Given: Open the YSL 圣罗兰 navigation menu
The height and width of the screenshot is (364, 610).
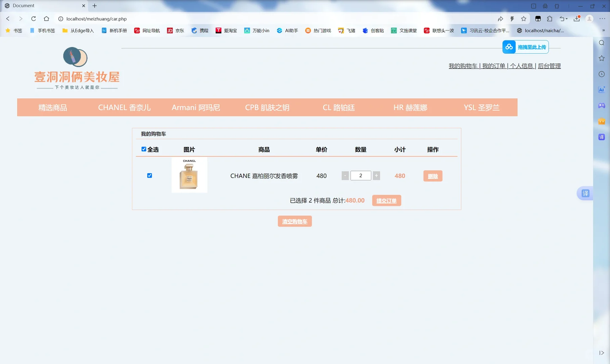Looking at the screenshot, I should pyautogui.click(x=482, y=107).
